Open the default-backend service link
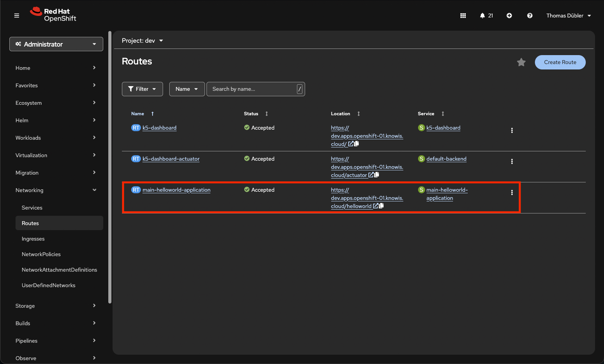The height and width of the screenshot is (364, 604). tap(446, 159)
